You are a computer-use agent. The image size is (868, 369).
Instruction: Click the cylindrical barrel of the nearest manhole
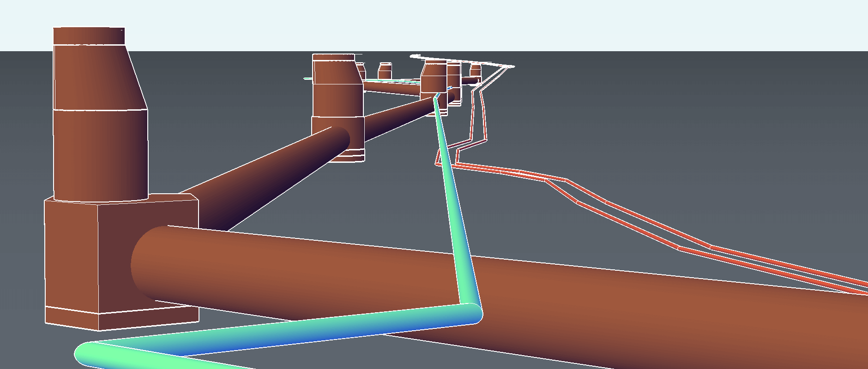tap(100, 152)
